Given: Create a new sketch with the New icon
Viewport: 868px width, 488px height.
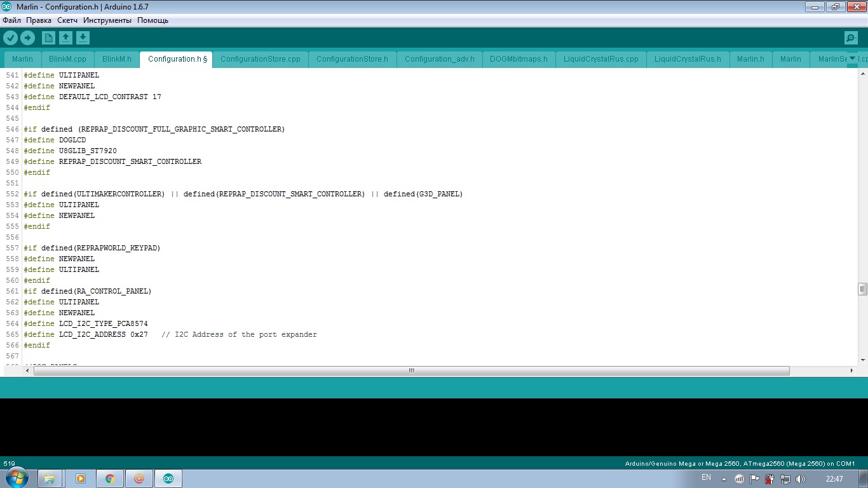Looking at the screenshot, I should click(x=48, y=38).
